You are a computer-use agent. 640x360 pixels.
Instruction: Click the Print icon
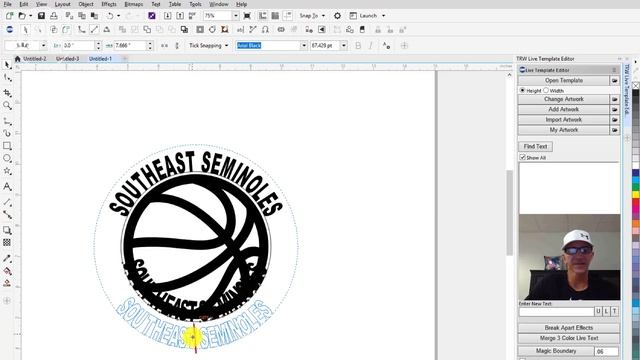(54, 16)
